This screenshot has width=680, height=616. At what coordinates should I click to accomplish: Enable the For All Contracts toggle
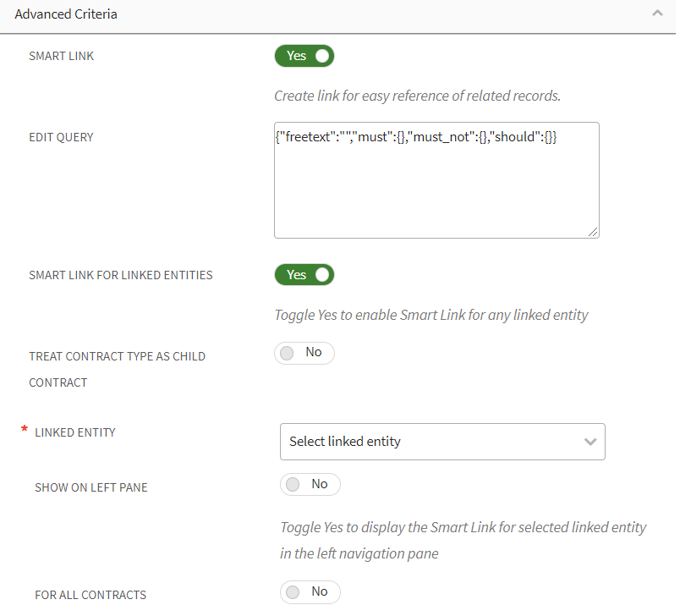pyautogui.click(x=310, y=591)
